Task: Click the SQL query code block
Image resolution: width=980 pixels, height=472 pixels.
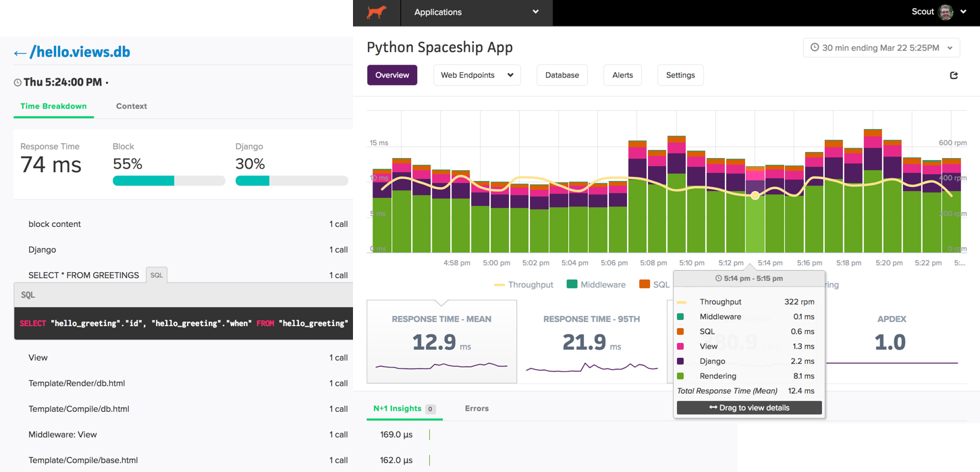Action: (183, 323)
